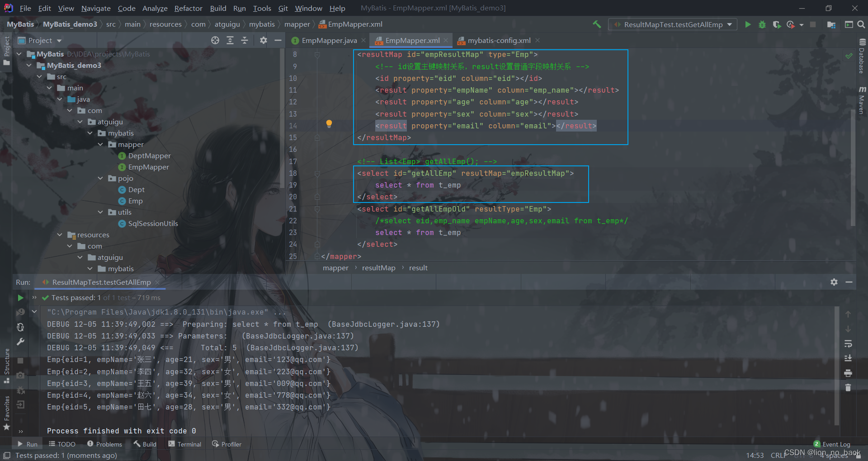This screenshot has width=868, height=461.
Task: Open the Refactor menu
Action: [x=188, y=8]
